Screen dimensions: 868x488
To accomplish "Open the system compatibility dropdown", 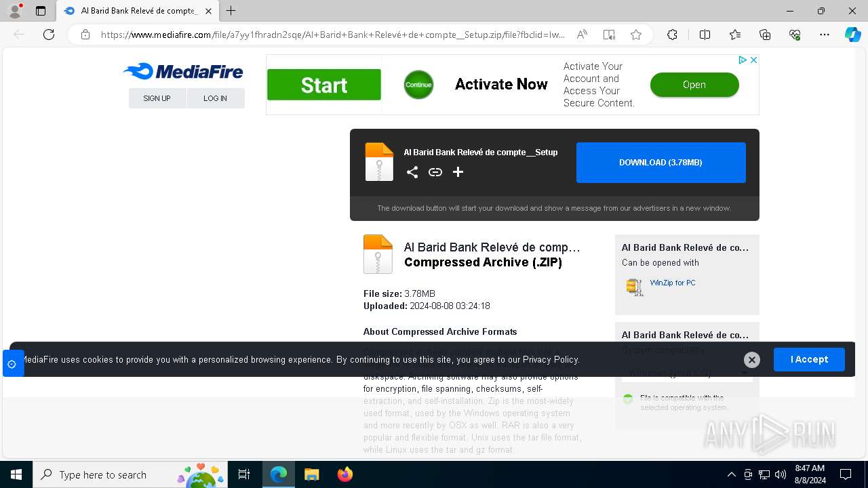I will (x=687, y=373).
